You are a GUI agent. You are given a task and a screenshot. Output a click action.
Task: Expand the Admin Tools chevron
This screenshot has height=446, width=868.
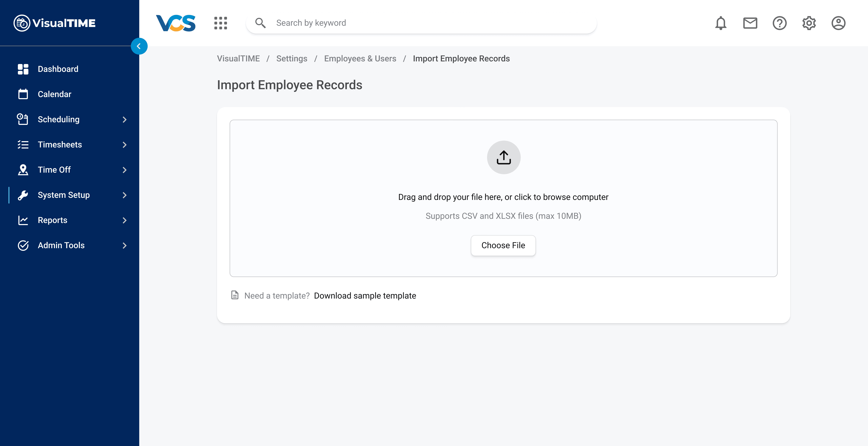[124, 245]
